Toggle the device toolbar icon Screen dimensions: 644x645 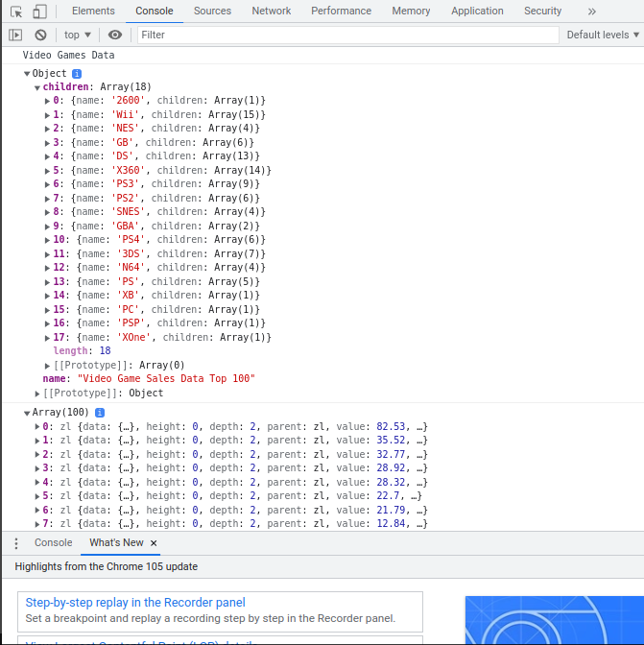pos(39,12)
